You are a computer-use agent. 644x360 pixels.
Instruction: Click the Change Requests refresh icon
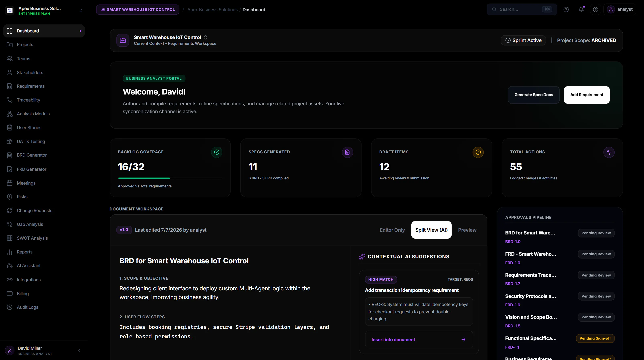[x=9, y=210]
